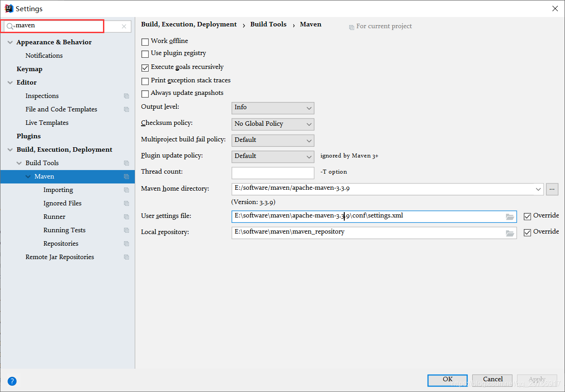
Task: Select Notifications in settings tree
Action: pyautogui.click(x=44, y=55)
